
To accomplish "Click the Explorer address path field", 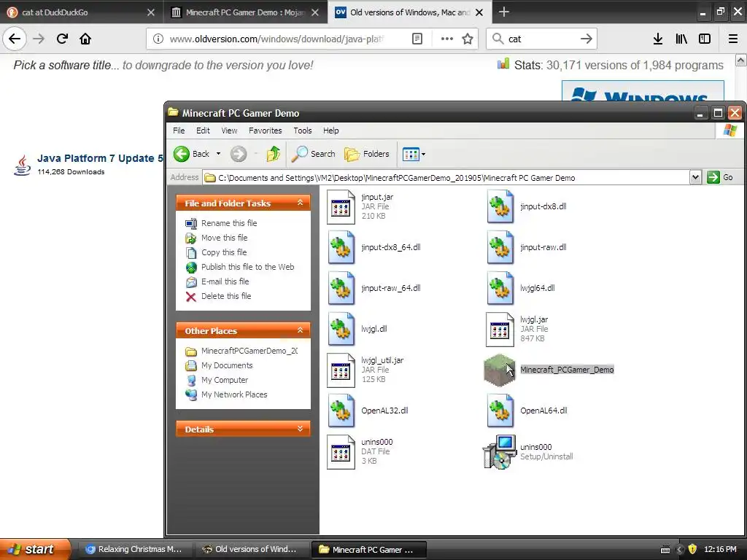I will pos(446,178).
